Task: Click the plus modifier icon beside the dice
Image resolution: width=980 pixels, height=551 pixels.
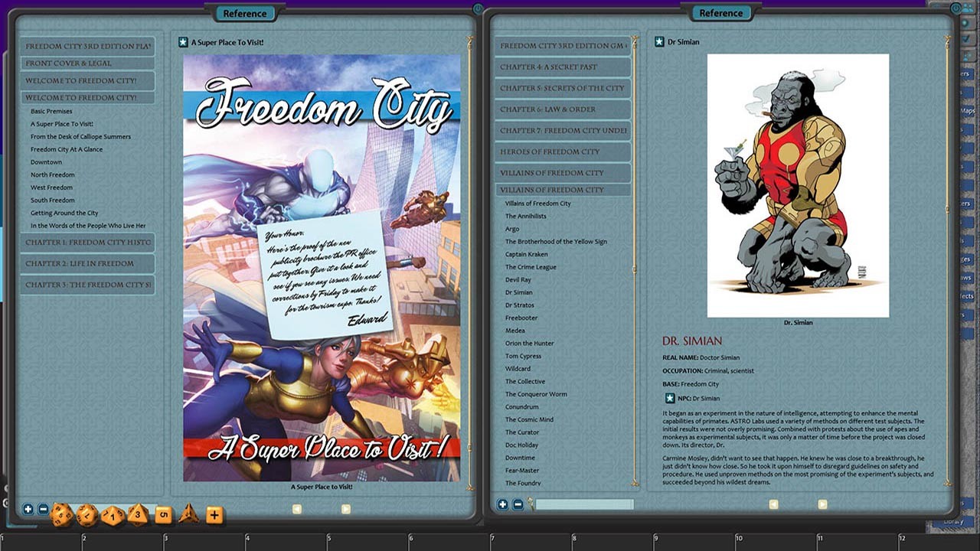Action: coord(214,515)
